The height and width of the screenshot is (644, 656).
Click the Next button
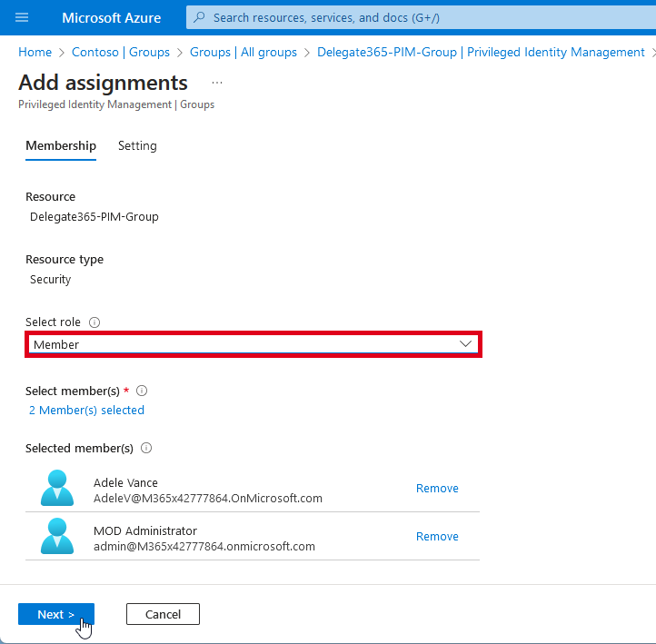point(56,614)
